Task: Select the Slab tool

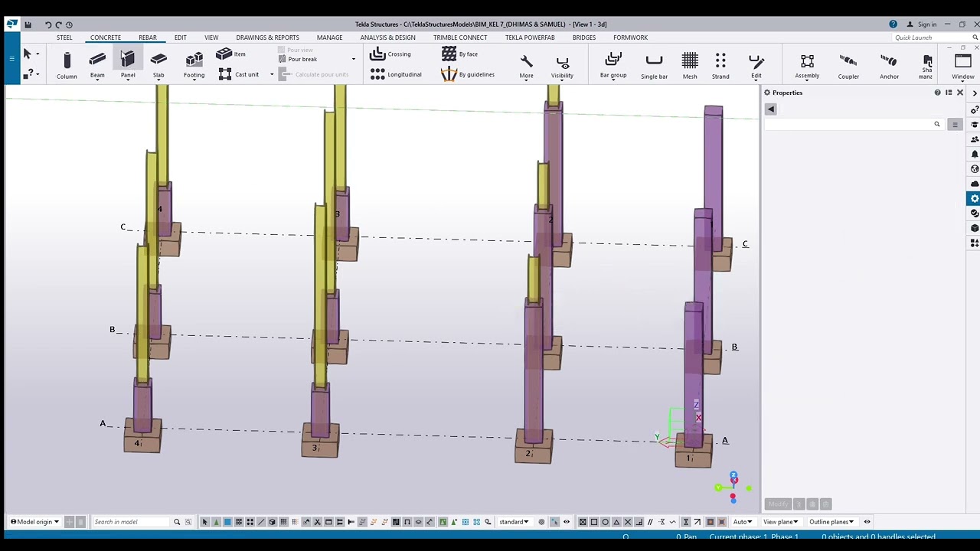Action: [x=158, y=65]
